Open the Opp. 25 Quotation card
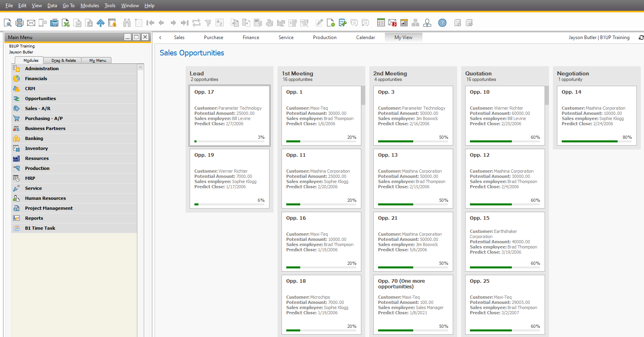 (505, 305)
